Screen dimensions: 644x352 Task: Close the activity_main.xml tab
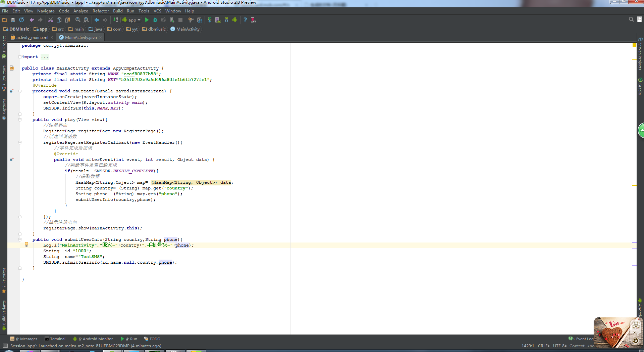point(52,37)
